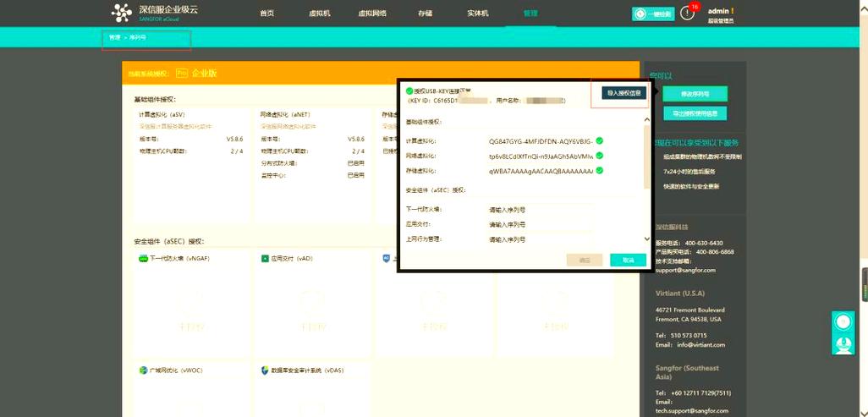Screen dimensions: 868x417
Task: Click the 导出授权使用信息 button
Action: [x=695, y=113]
